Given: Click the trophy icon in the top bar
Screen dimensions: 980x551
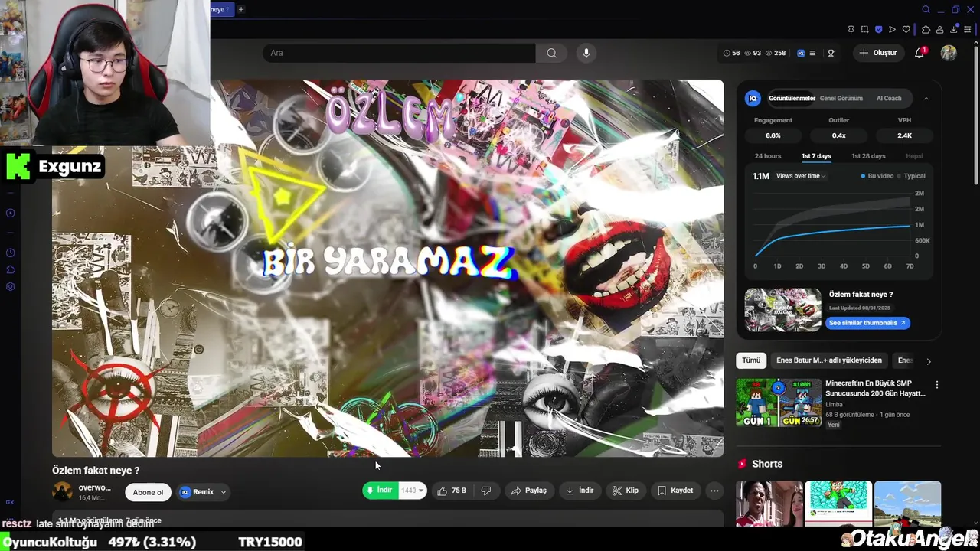Looking at the screenshot, I should pos(831,53).
